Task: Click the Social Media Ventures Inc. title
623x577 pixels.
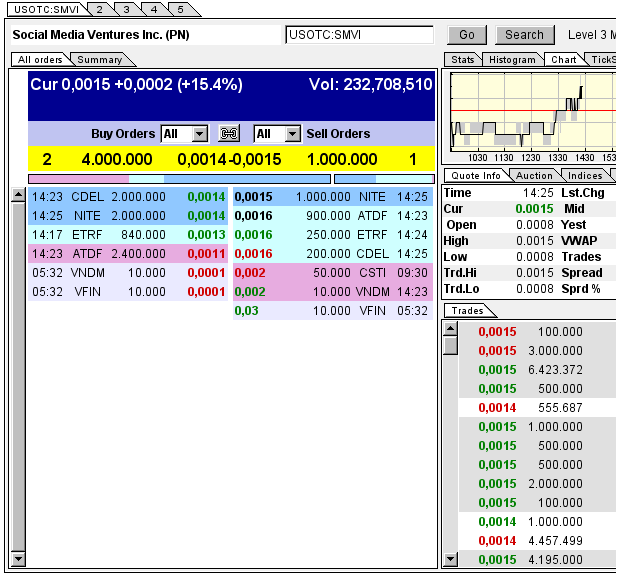Action: [101, 35]
